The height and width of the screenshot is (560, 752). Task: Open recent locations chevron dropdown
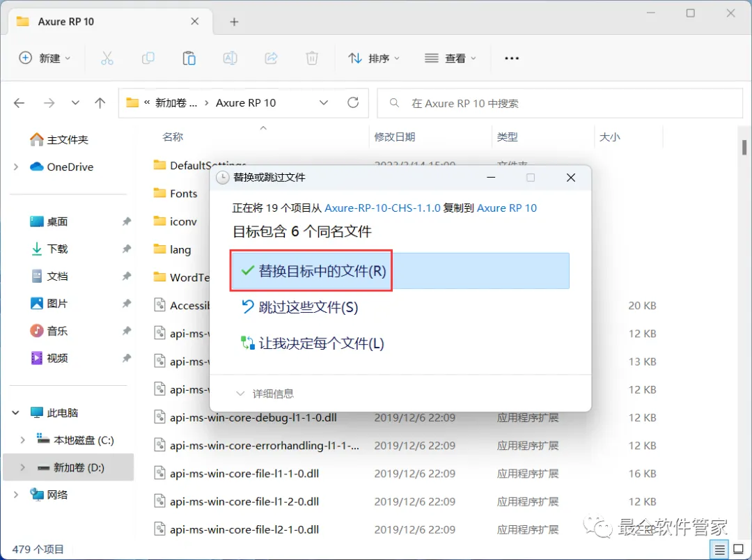click(75, 102)
